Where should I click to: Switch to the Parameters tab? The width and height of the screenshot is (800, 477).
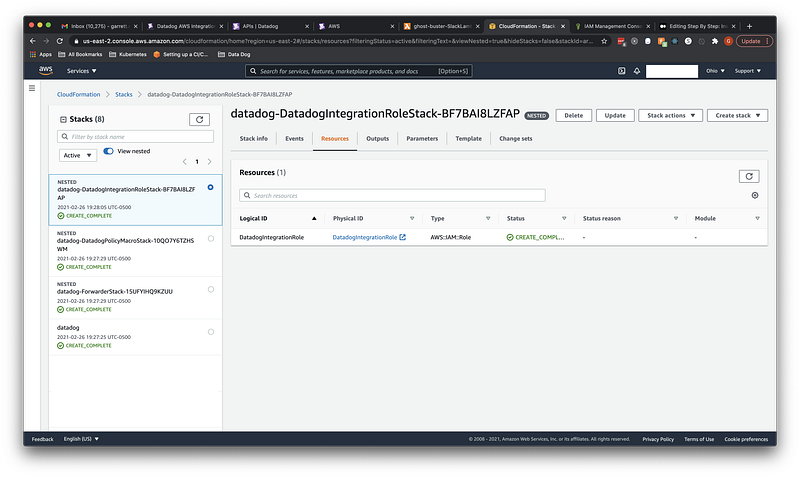(x=422, y=138)
